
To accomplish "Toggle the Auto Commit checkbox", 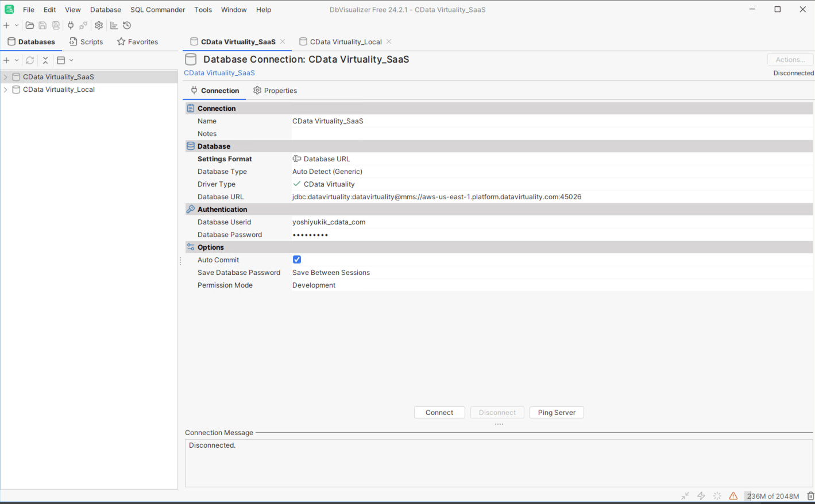I will click(x=297, y=260).
